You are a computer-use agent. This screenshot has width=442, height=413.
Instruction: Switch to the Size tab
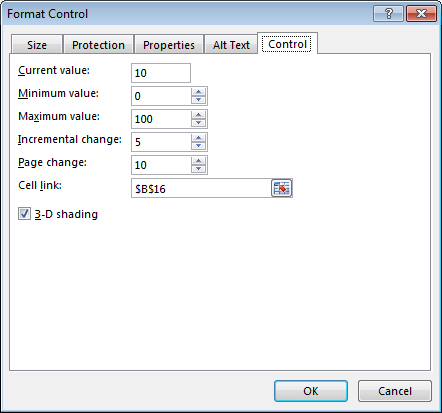37,45
